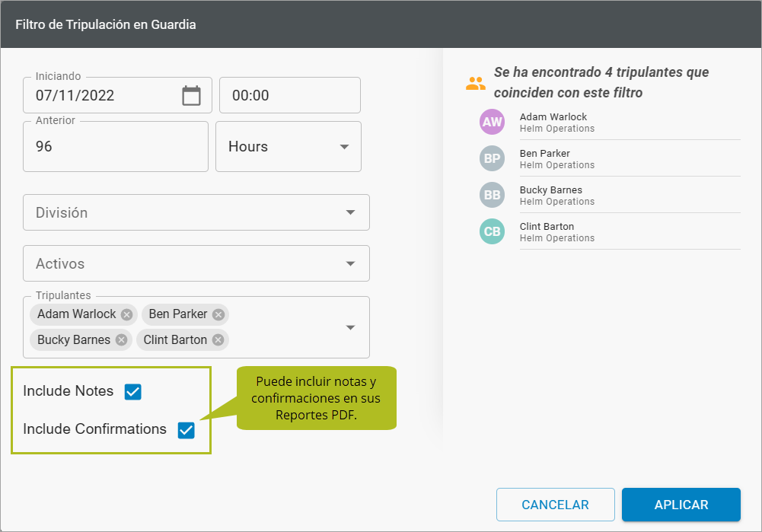
Task: Expand the Activos dropdown
Action: (x=196, y=263)
